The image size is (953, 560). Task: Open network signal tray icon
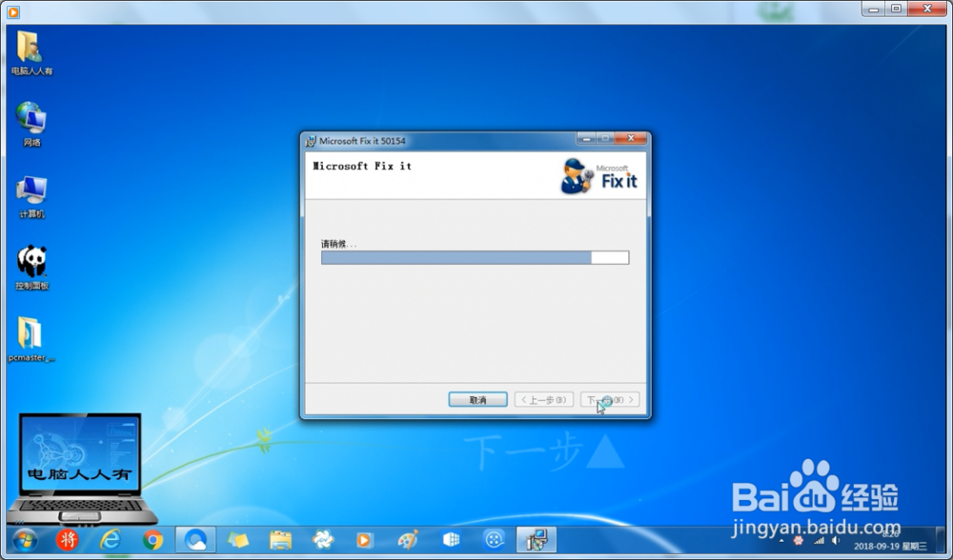click(x=819, y=540)
